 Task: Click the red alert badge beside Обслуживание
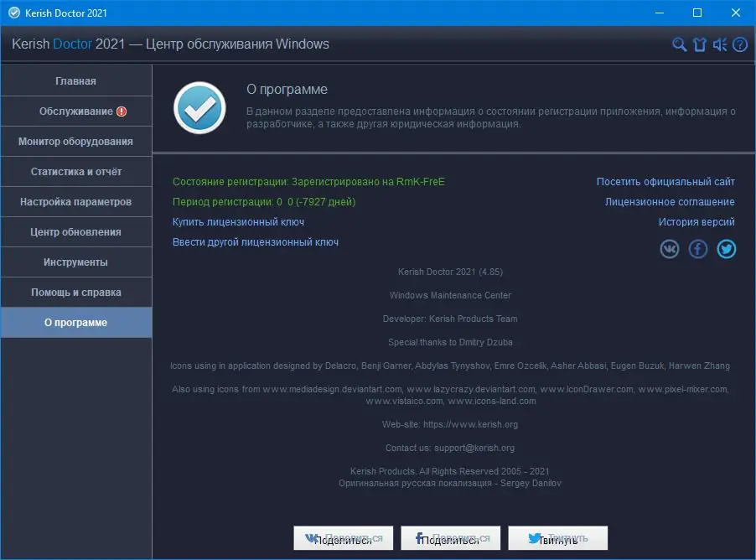pos(122,111)
